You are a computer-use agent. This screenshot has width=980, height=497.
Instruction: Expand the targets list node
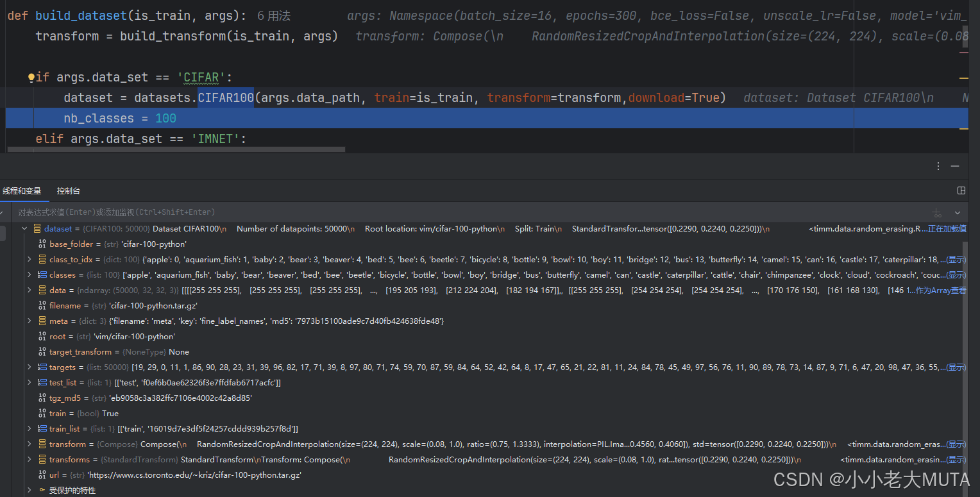click(x=30, y=367)
